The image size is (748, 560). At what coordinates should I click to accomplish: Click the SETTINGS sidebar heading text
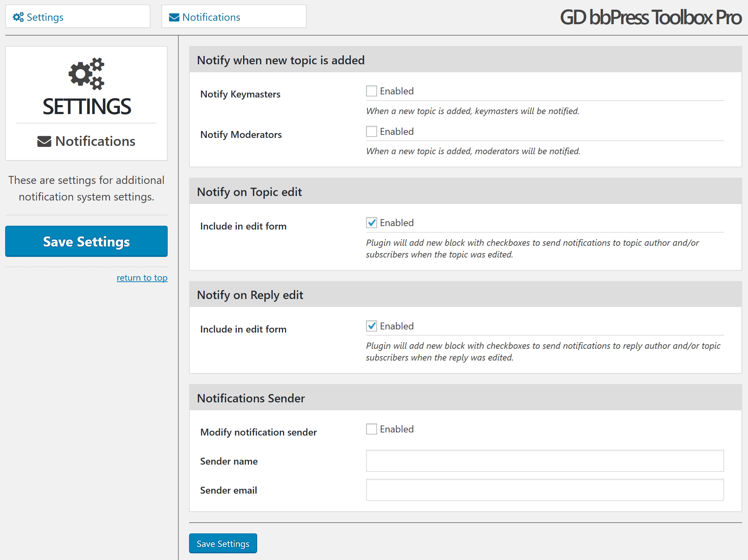[x=87, y=106]
